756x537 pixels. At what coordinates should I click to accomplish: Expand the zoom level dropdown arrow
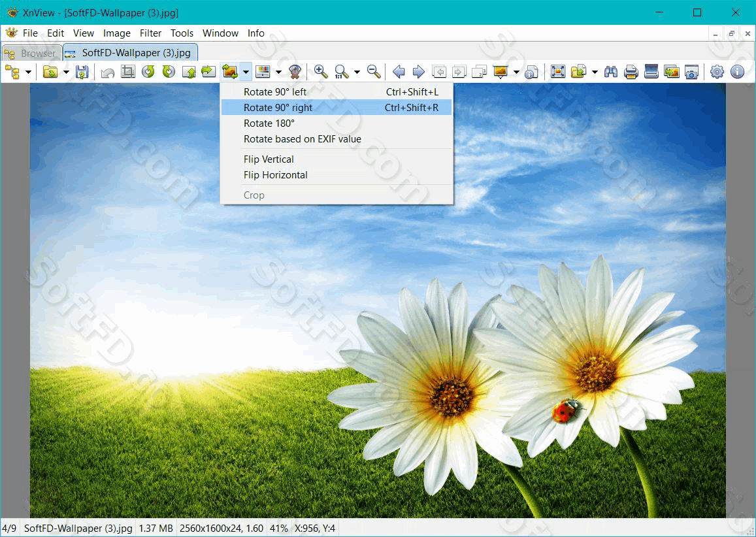pyautogui.click(x=357, y=73)
